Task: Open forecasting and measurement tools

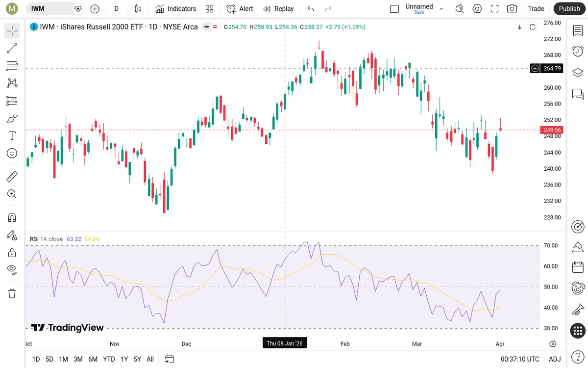Action: tap(12, 101)
